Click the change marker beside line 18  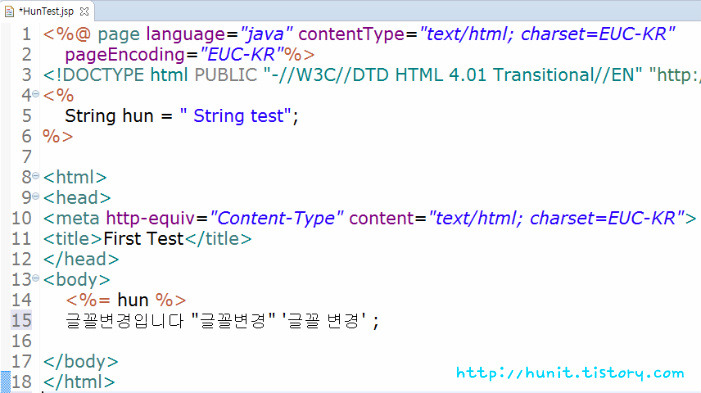coord(5,381)
